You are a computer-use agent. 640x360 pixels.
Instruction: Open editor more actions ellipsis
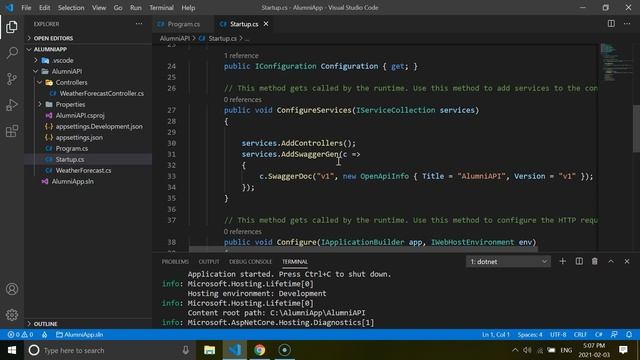click(x=627, y=24)
